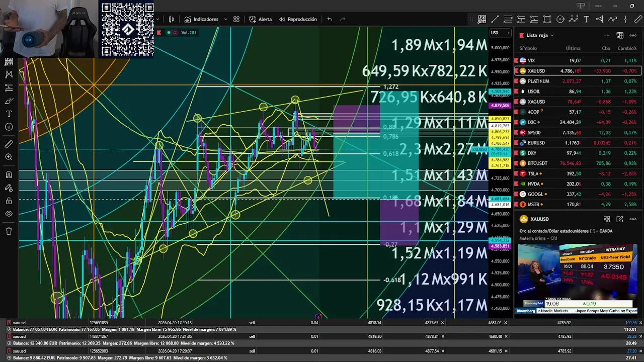Screen dimensions: 644x362
Task: Open watchlist advanced view table icon
Action: [620, 35]
